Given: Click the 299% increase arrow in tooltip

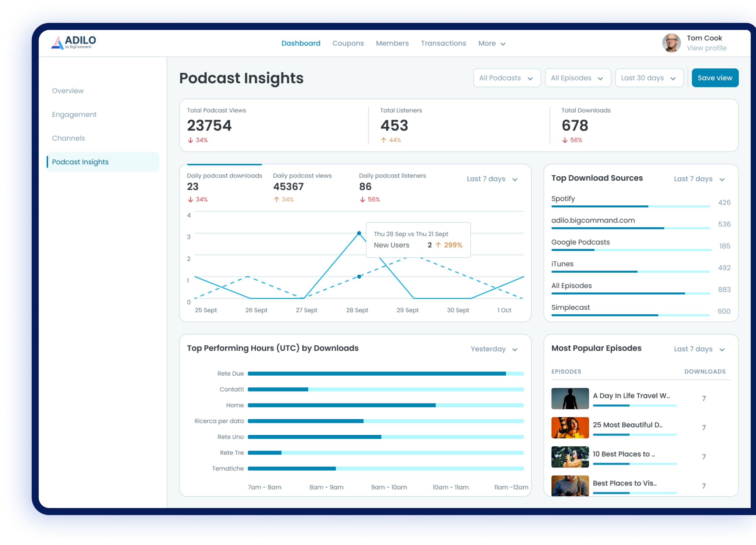Looking at the screenshot, I should (x=438, y=245).
